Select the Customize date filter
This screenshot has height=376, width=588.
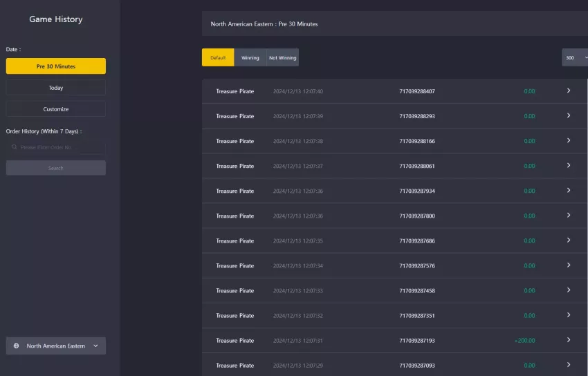[x=56, y=109]
